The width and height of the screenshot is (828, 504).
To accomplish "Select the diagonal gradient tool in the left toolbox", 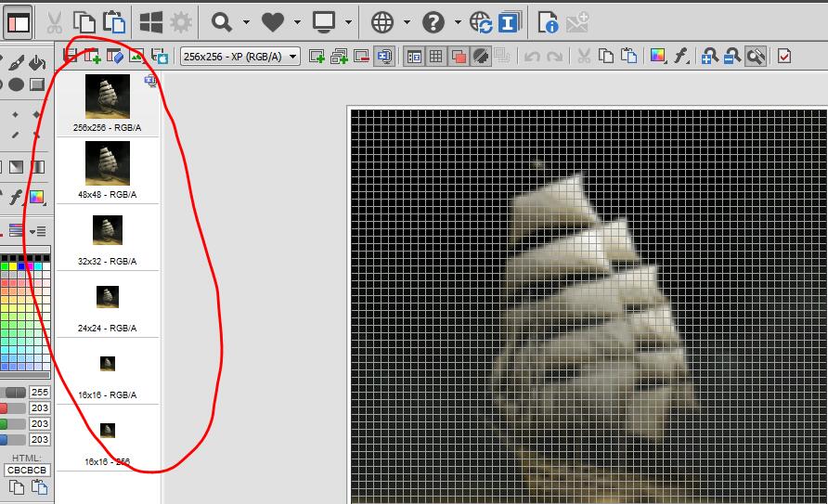I will click(16, 167).
